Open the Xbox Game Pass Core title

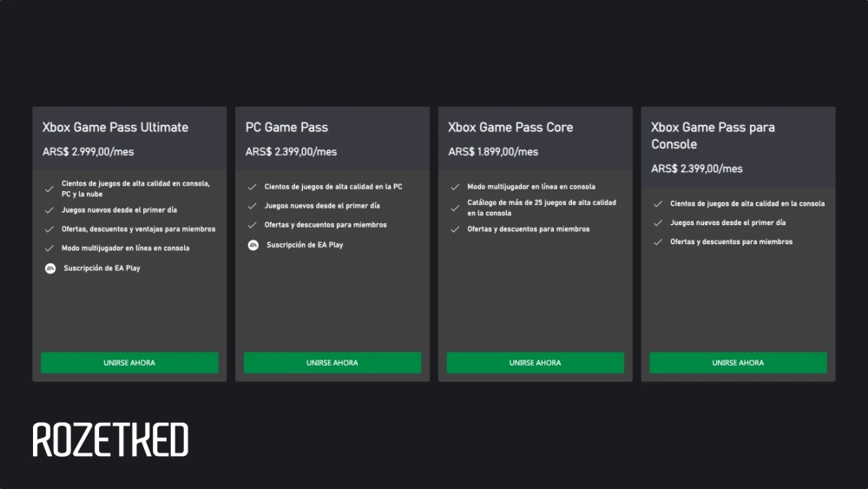pyautogui.click(x=510, y=128)
